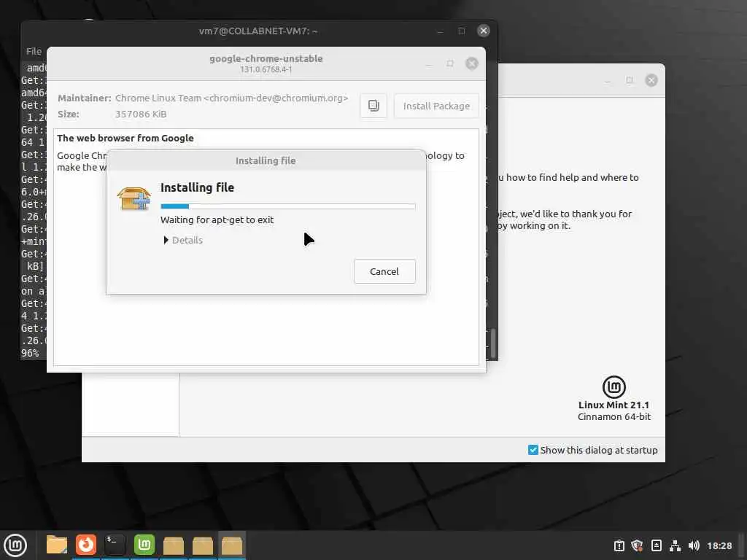Switch to the highlighted third package taskbar item
This screenshot has width=747, height=560.
232,545
